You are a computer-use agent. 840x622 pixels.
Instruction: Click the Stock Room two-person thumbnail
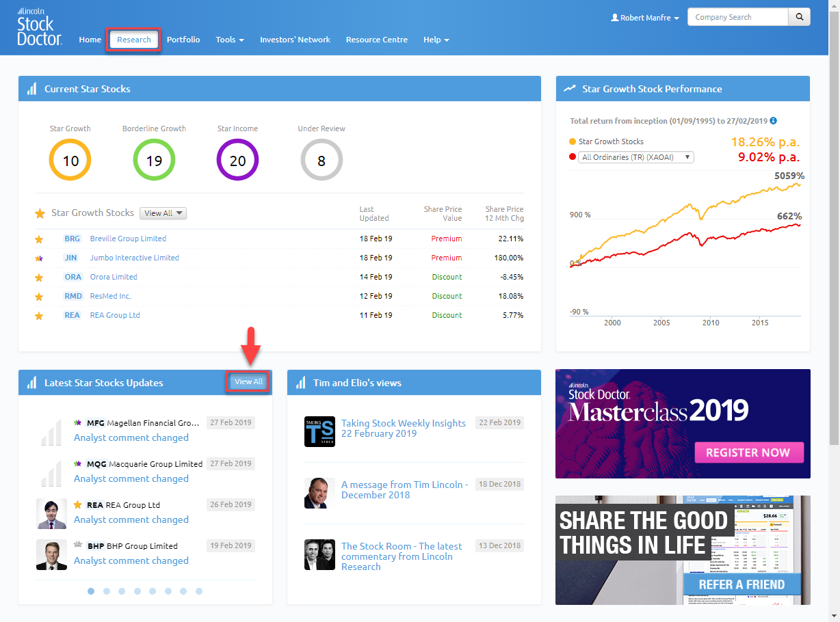319,554
